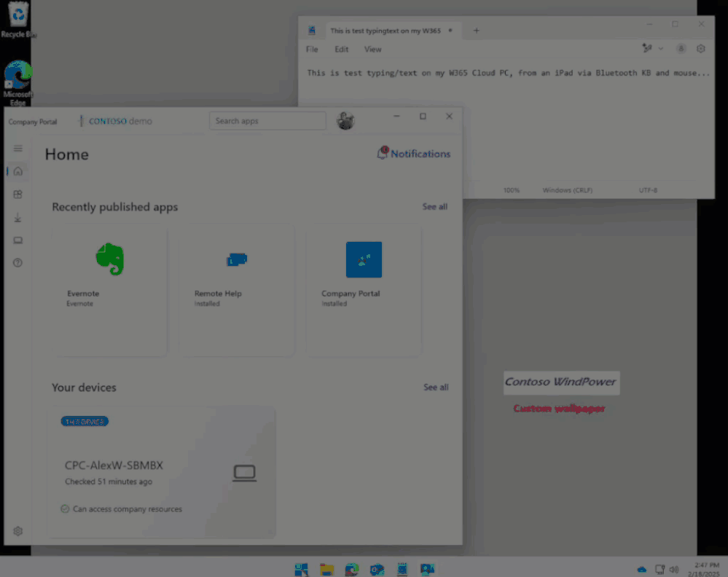Open the CPC-AlexW-SBMBX device card
Image resolution: width=728 pixels, height=577 pixels.
pyautogui.click(x=162, y=473)
